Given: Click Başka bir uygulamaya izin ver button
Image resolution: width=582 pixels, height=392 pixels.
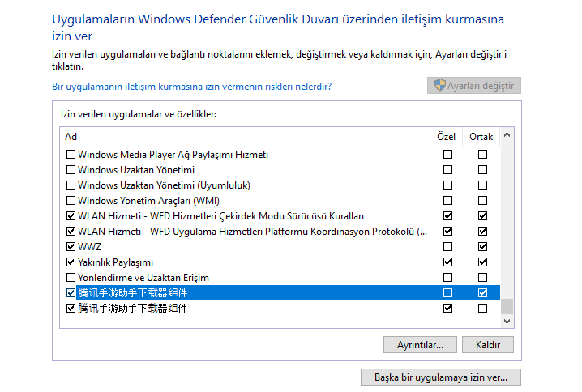Looking at the screenshot, I should point(441,377).
